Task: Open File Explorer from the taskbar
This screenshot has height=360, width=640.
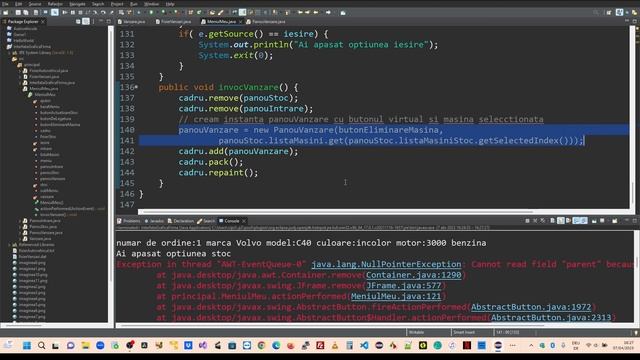Action: point(85,346)
